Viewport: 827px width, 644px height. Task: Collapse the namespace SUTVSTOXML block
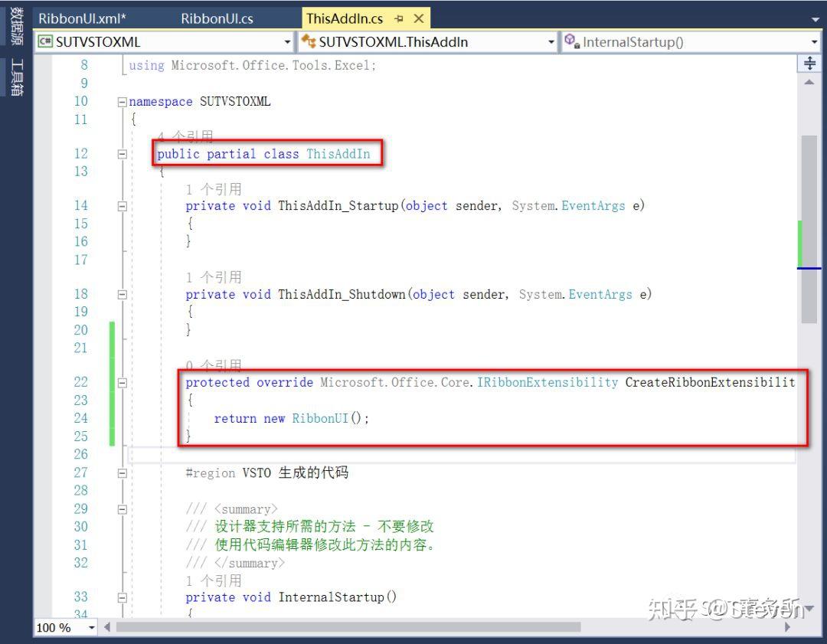(123, 102)
